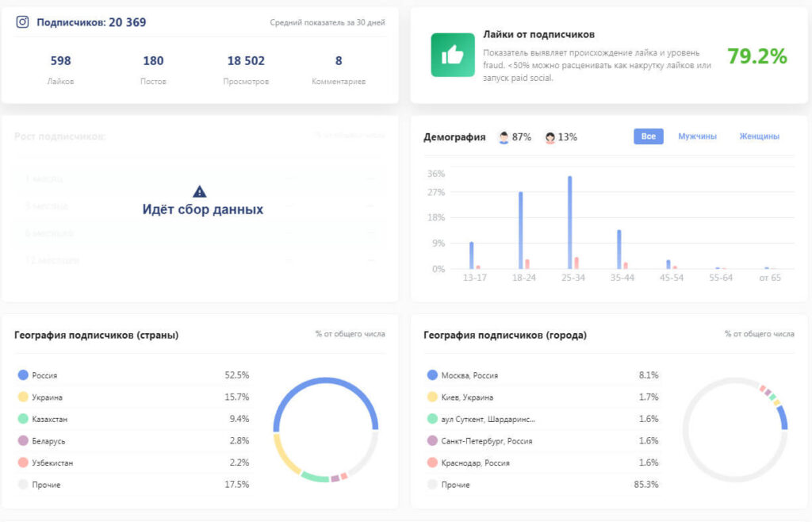812x522 pixels.
Task: Click the female avatar icon showing 13%
Action: pyautogui.click(x=550, y=137)
